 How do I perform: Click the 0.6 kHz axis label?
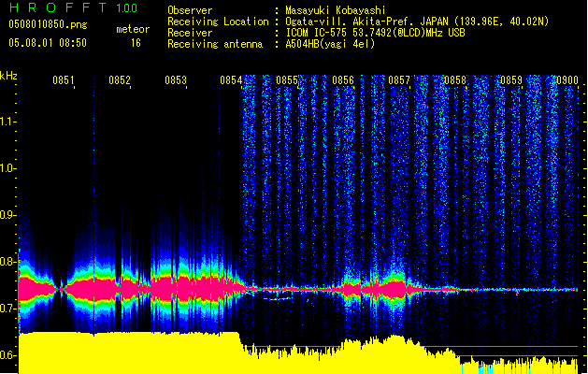click(x=7, y=355)
